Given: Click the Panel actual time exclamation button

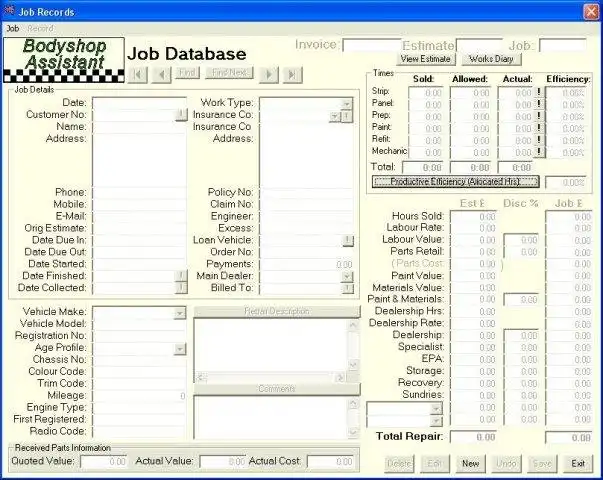Looking at the screenshot, I should 539,104.
